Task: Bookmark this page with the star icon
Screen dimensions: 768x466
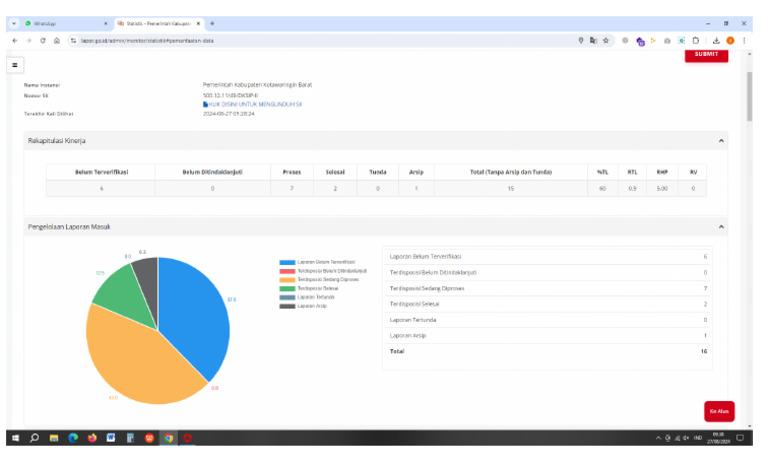Action: pyautogui.click(x=606, y=41)
